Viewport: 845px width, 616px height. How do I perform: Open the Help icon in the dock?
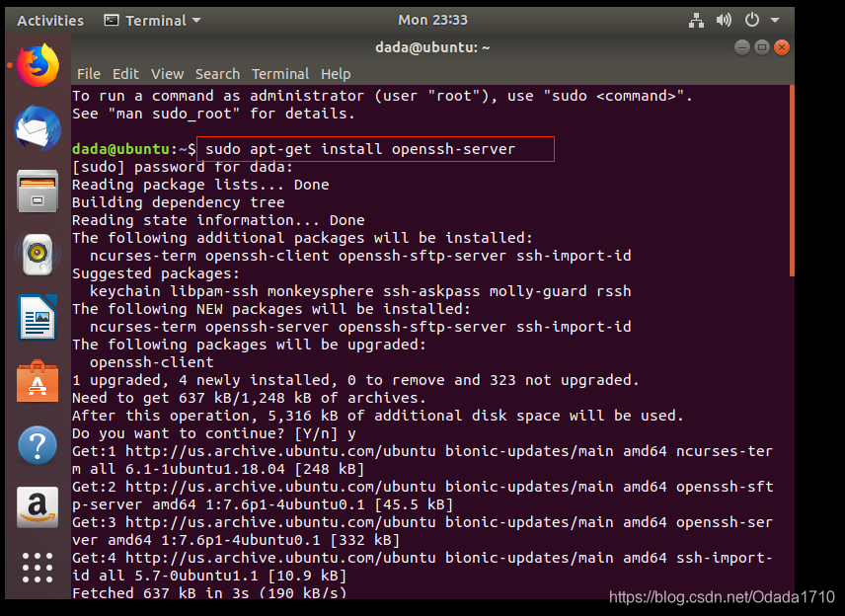[x=38, y=445]
